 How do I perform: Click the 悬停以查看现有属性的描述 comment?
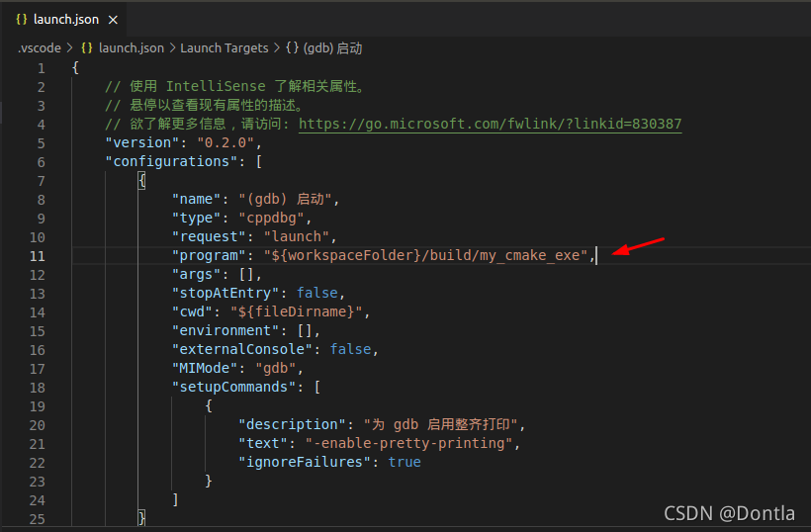coord(206,106)
